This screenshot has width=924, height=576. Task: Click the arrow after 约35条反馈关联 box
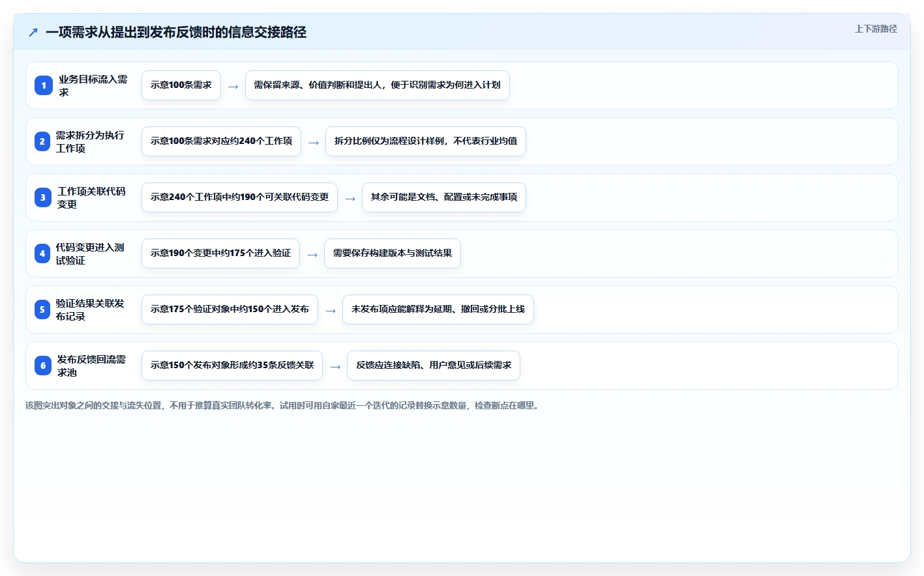pyautogui.click(x=335, y=367)
